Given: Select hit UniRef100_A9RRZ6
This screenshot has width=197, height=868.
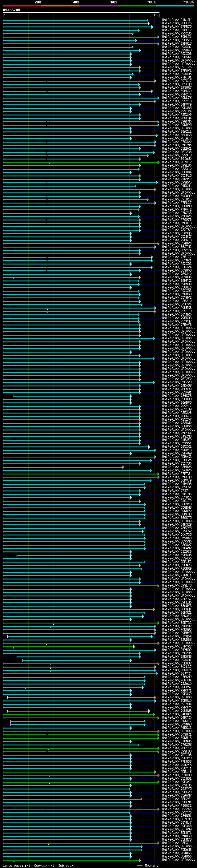Looking at the screenshot, I should (x=177, y=40).
